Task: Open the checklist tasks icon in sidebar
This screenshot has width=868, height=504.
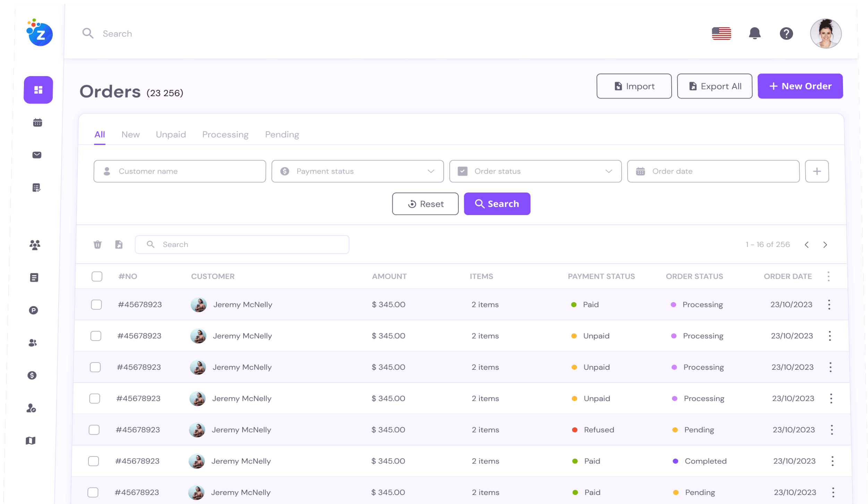Action: click(36, 188)
